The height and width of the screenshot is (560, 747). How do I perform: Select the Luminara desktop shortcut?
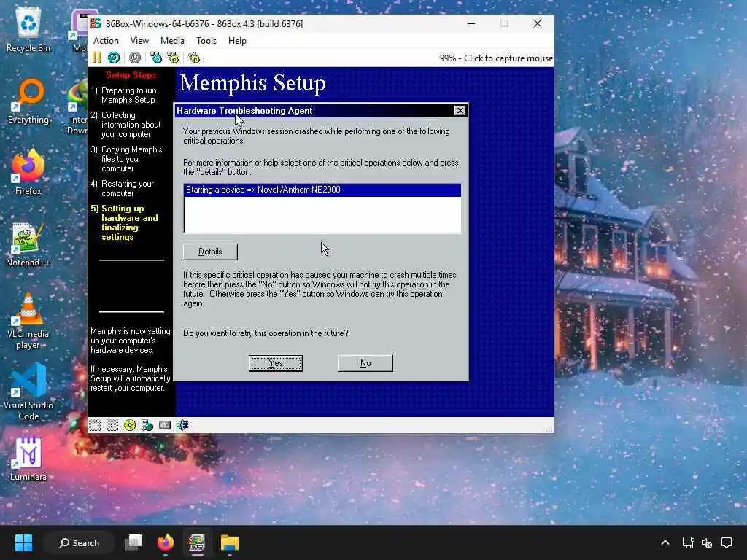click(28, 459)
